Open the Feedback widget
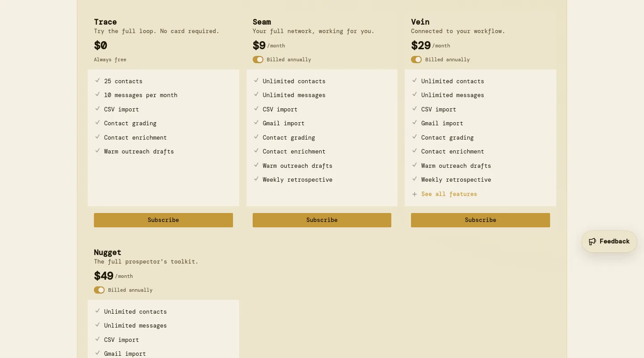 (609, 242)
